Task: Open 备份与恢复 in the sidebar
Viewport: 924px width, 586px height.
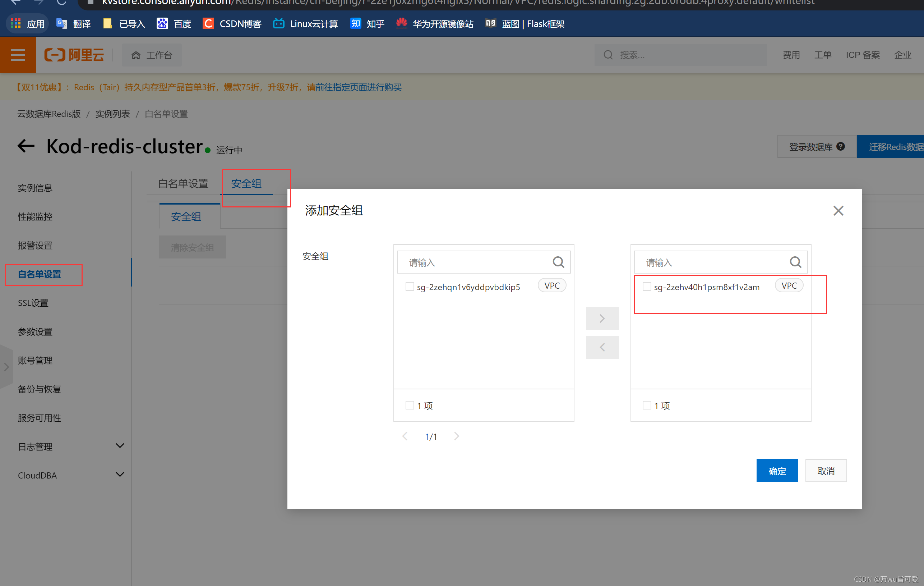Action: (x=39, y=389)
